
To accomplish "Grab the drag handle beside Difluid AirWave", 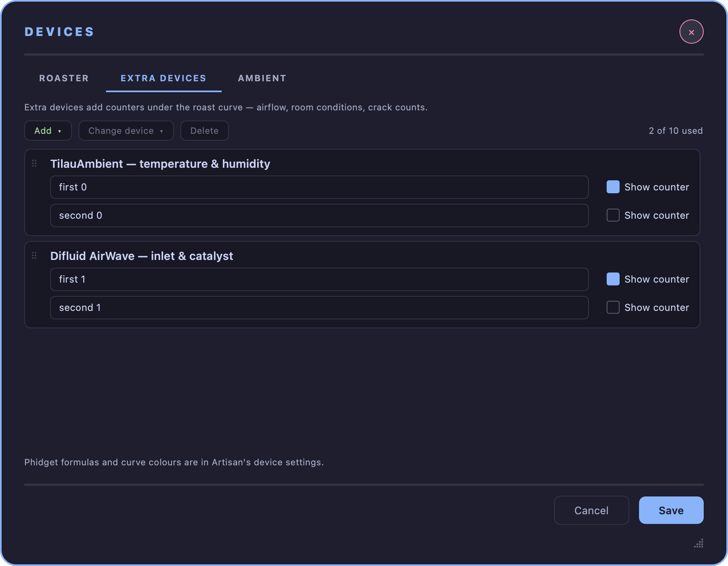I will coord(34,256).
